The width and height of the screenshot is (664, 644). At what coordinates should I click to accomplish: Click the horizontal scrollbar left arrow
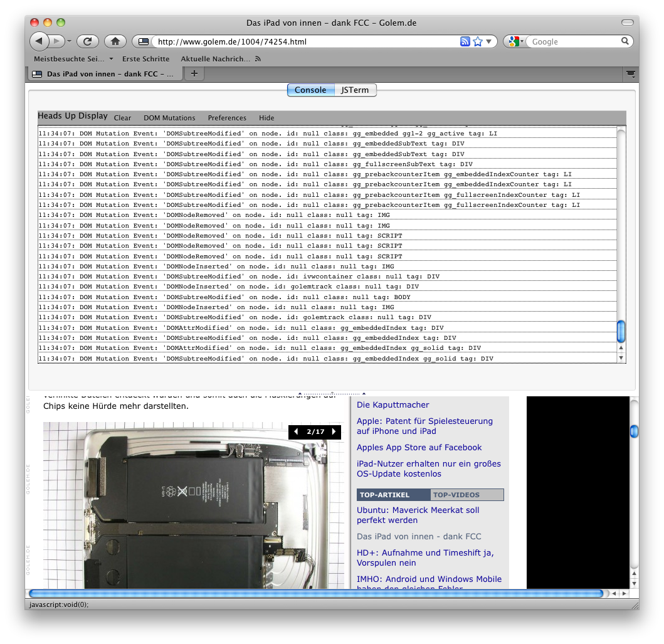tap(614, 594)
